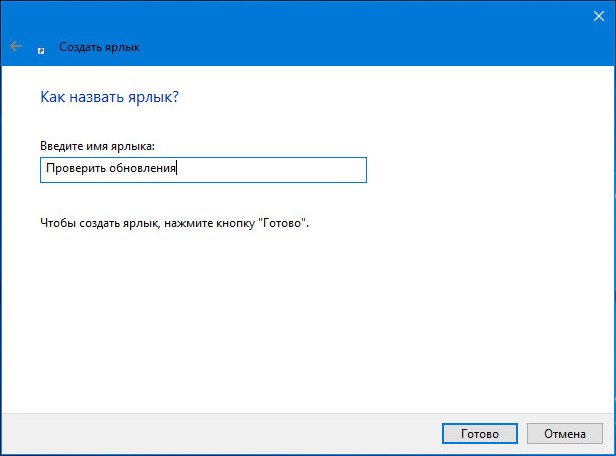
Task: Click the label Введите имя ярлыка:
Action: coord(97,146)
